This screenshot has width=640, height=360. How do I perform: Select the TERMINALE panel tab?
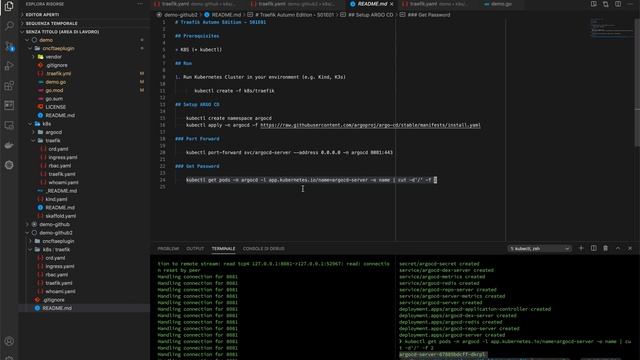[223, 249]
